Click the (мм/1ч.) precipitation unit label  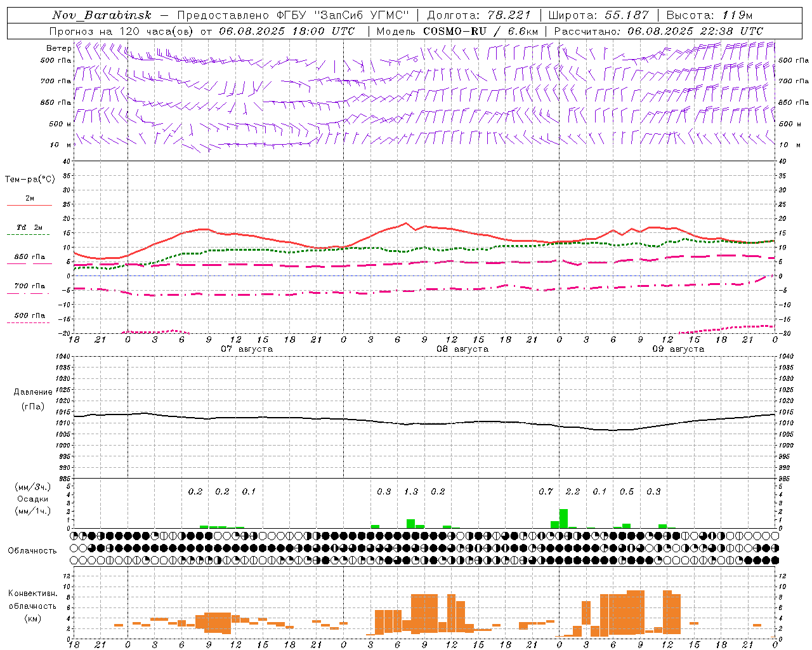point(33,511)
